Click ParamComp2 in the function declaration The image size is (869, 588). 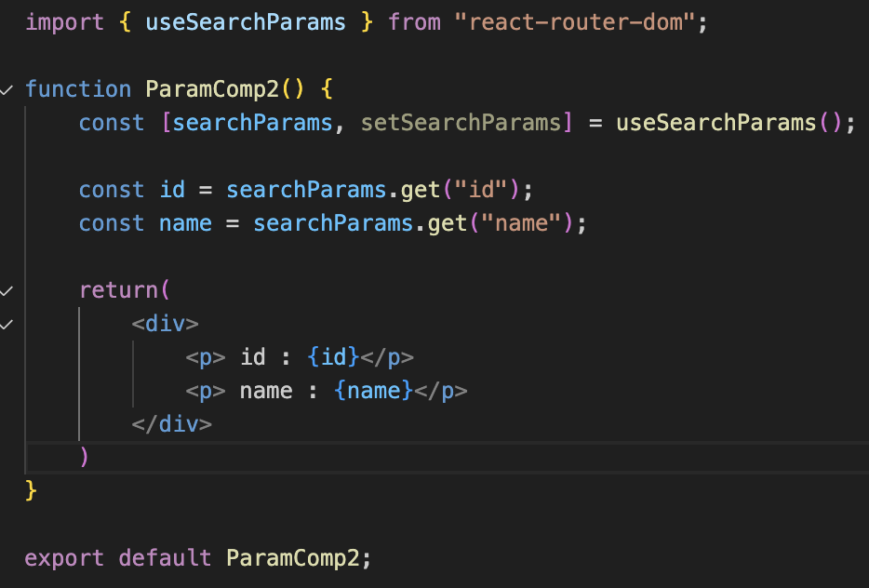[x=212, y=89]
